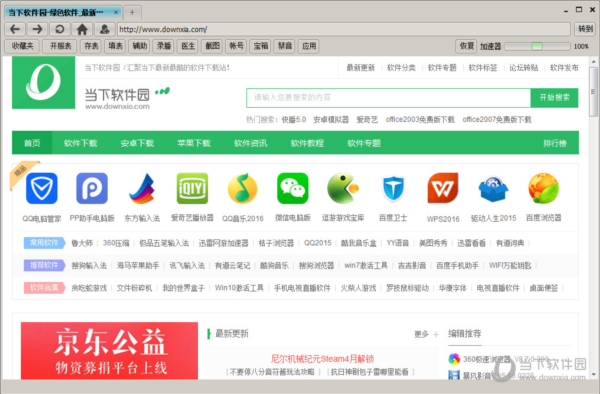This screenshot has width=600, height=394.
Task: Click the 开始搜索 search button
Action: [x=554, y=98]
